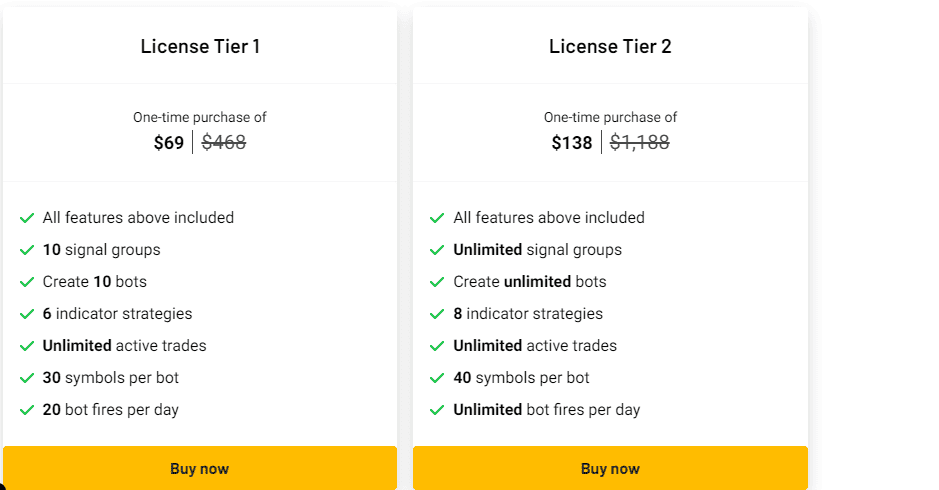Click Tier 1 'Unlimited active trades' text

(124, 346)
